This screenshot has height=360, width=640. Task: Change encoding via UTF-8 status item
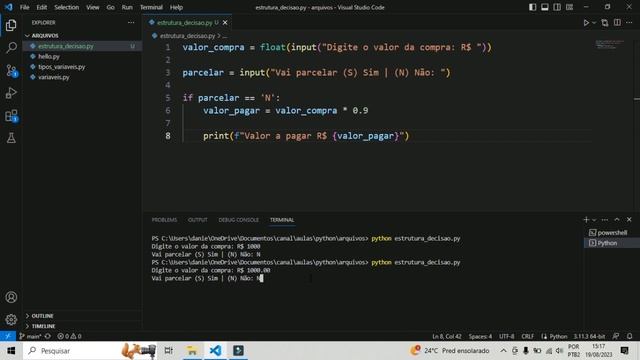pyautogui.click(x=507, y=336)
